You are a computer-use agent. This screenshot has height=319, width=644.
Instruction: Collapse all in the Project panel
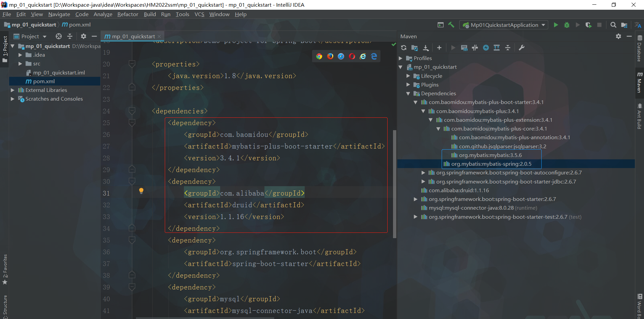click(x=70, y=36)
